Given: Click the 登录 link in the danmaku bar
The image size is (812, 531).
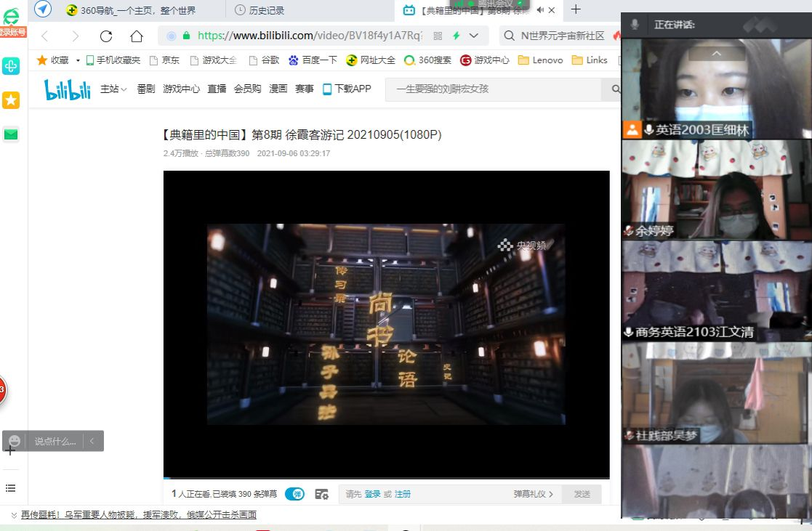Looking at the screenshot, I should click(372, 494).
